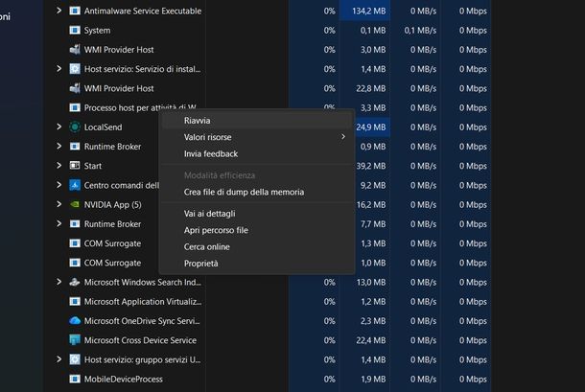Click the System process icon
585x392 pixels.
75,31
